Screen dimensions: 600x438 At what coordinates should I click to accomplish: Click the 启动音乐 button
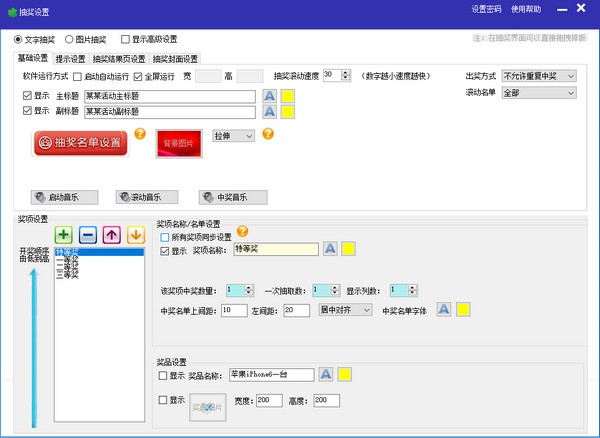[x=61, y=196]
